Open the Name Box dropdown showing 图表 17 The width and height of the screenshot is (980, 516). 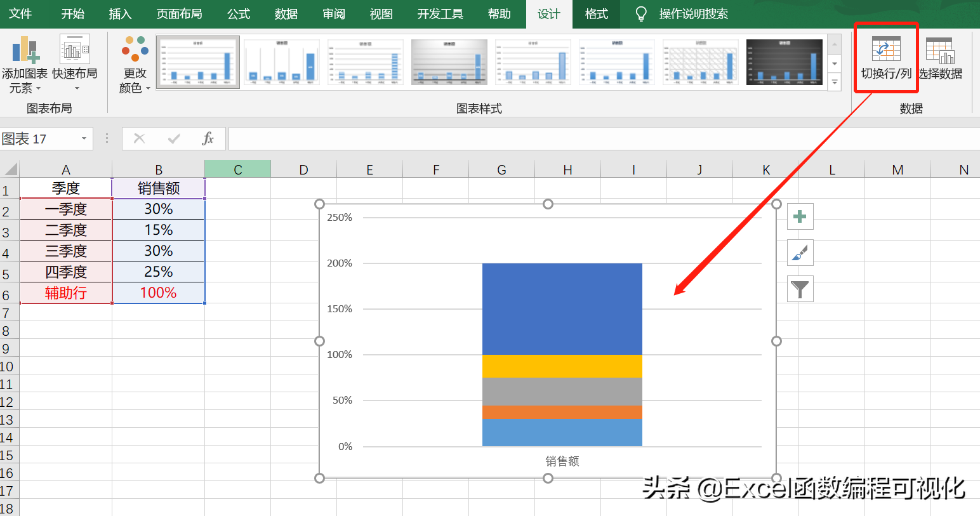tap(83, 138)
